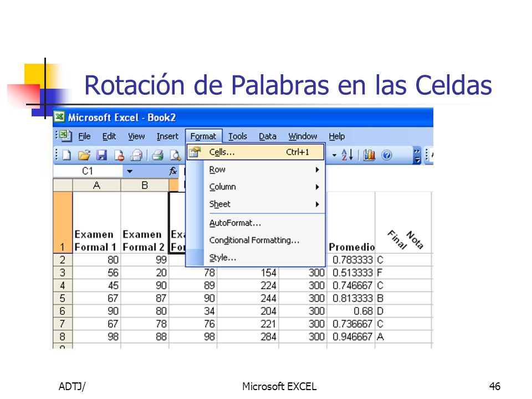The image size is (532, 399).
Task: Open the Insert menu
Action: tap(167, 136)
